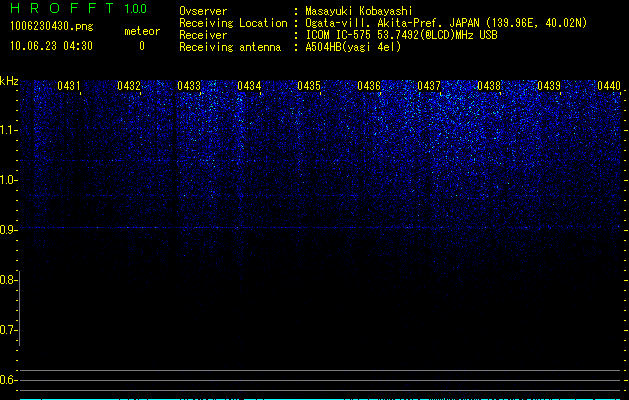The height and width of the screenshot is (400, 629).
Task: Click the date stamp 10.06.23 04:30
Action: point(51,46)
